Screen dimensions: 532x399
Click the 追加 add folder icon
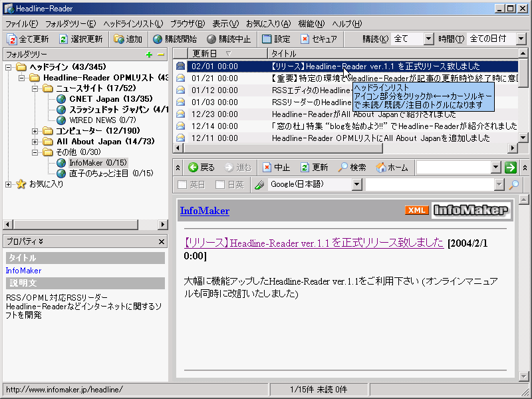pos(119,39)
